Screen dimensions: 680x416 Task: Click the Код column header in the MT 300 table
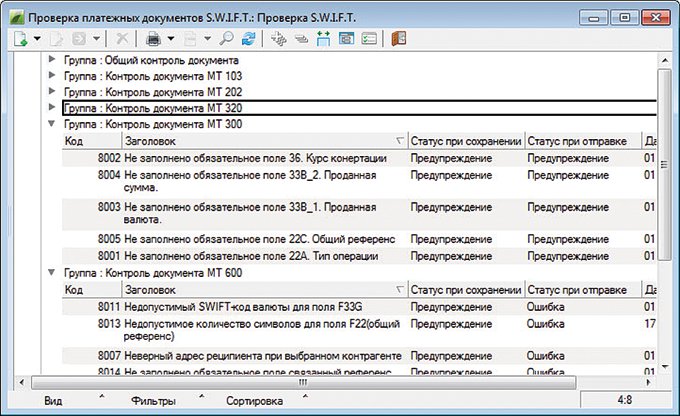pyautogui.click(x=92, y=141)
